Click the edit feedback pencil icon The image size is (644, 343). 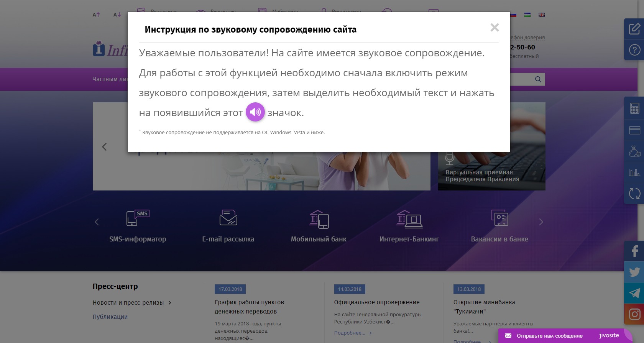634,29
